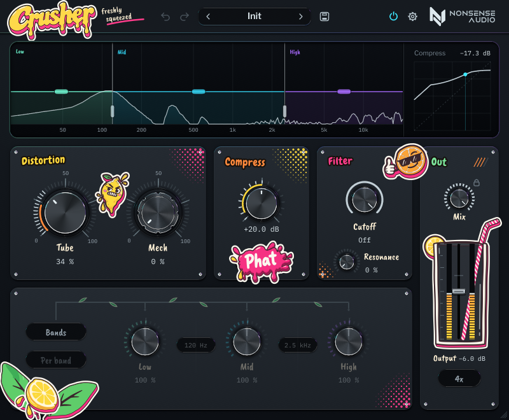
Task: Click the filter Resonance knob
Action: point(347,262)
